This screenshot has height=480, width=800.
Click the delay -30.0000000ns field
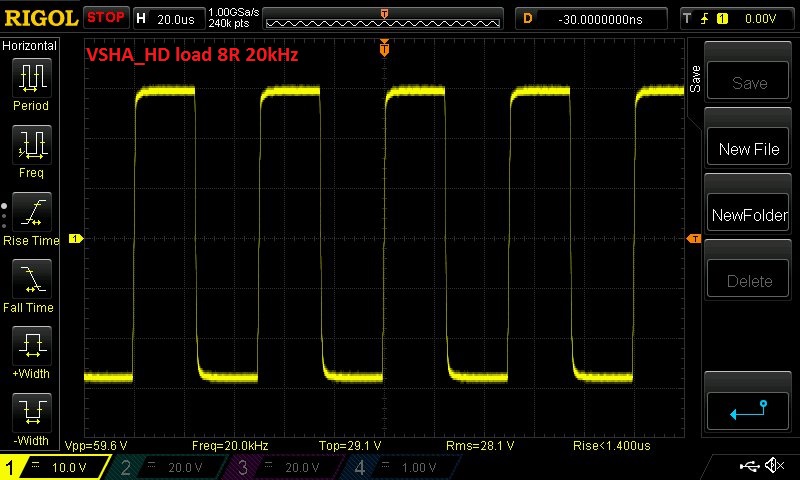pos(591,19)
